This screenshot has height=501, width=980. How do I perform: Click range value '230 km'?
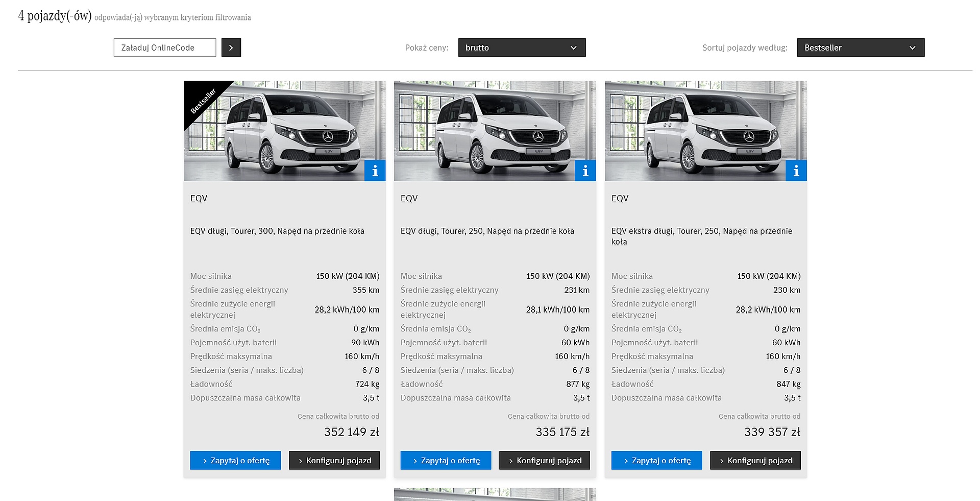(787, 290)
